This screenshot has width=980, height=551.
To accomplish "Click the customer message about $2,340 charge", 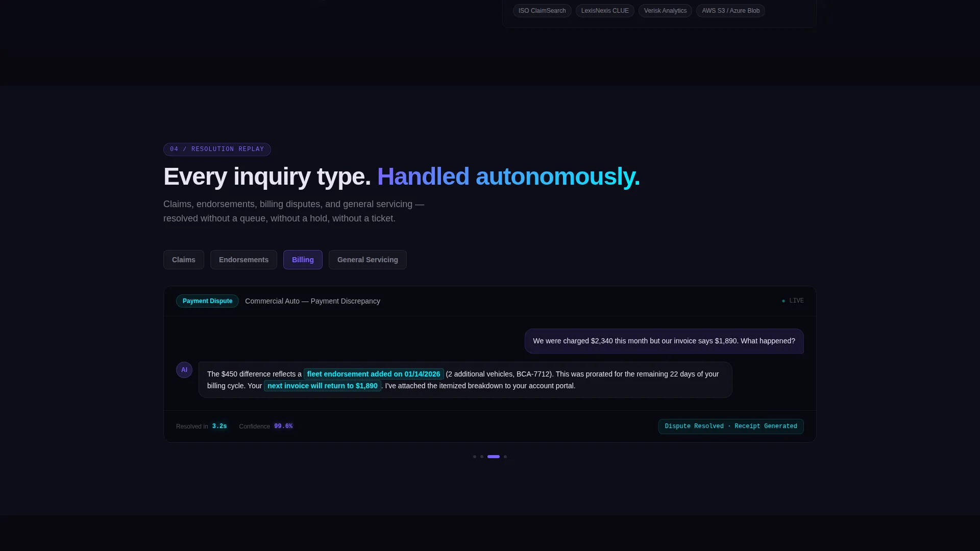I will (x=664, y=341).
